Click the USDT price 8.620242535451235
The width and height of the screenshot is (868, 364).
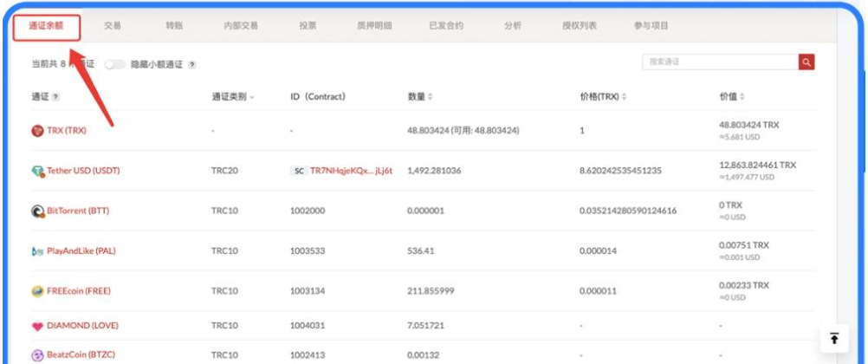pyautogui.click(x=620, y=171)
